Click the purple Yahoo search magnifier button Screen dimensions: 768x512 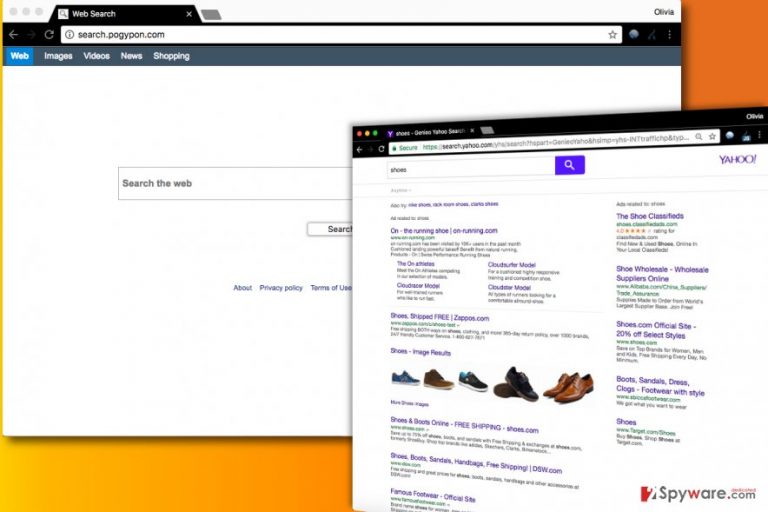coord(570,165)
